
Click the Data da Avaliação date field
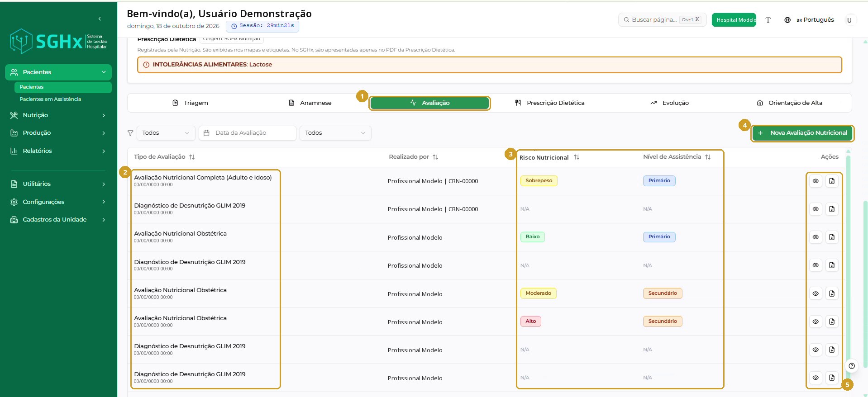pyautogui.click(x=248, y=133)
